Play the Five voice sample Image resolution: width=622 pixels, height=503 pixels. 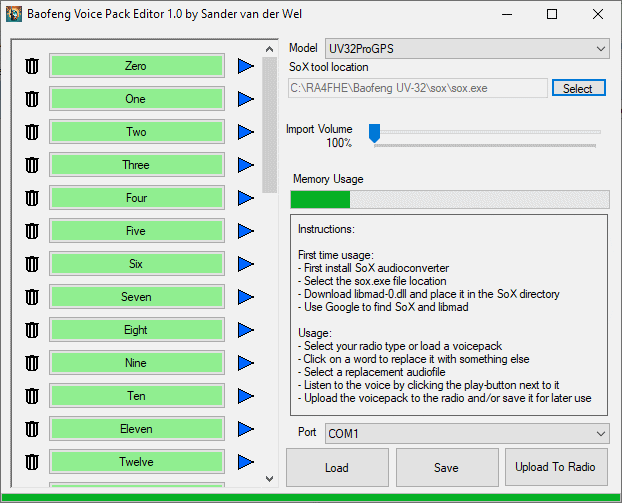tap(246, 230)
